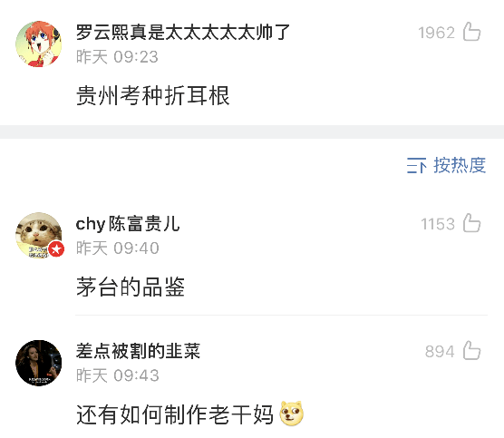Viewport: 504px width, 438px height.
Task: Like the comment by 差点被割的韭菜
Action: click(471, 350)
